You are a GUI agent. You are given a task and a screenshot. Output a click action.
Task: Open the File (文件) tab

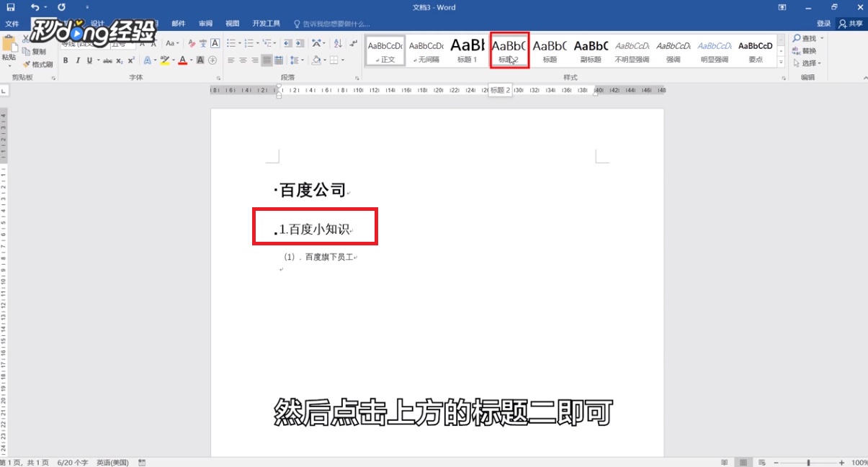tap(12, 24)
